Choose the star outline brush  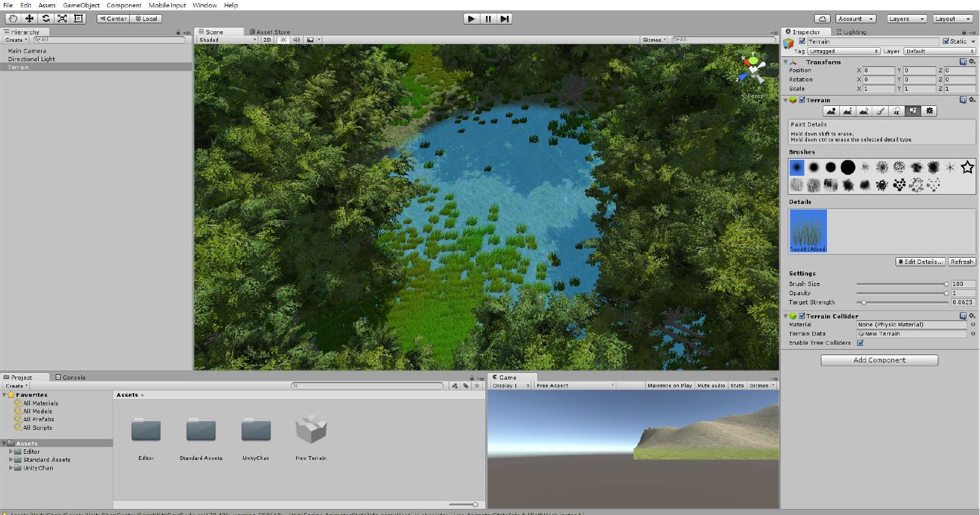tap(967, 167)
